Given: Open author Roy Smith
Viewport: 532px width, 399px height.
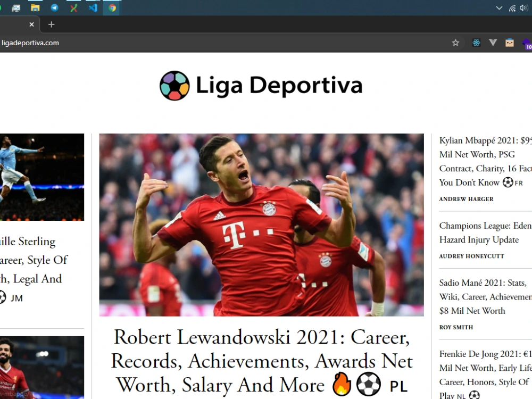Looking at the screenshot, I should pyautogui.click(x=456, y=327).
